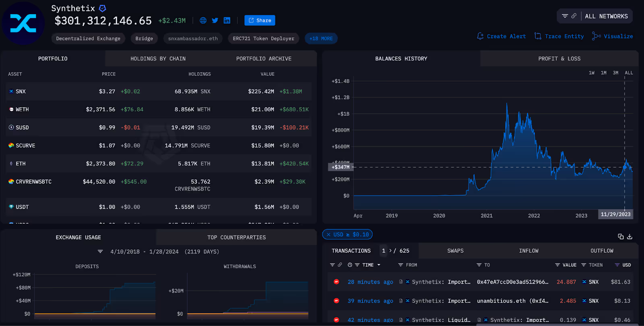This screenshot has width=644, height=326.
Task: Click the ERC721 Token Deployer tag
Action: tap(263, 39)
